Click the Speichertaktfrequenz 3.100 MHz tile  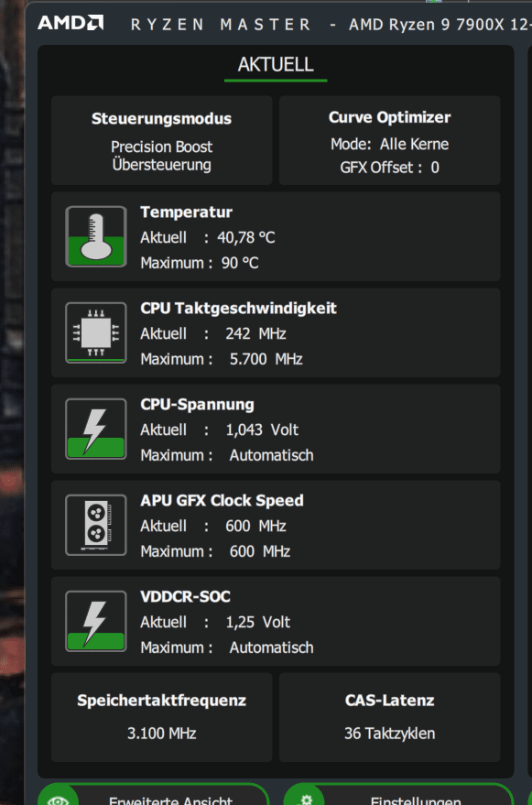coord(162,717)
